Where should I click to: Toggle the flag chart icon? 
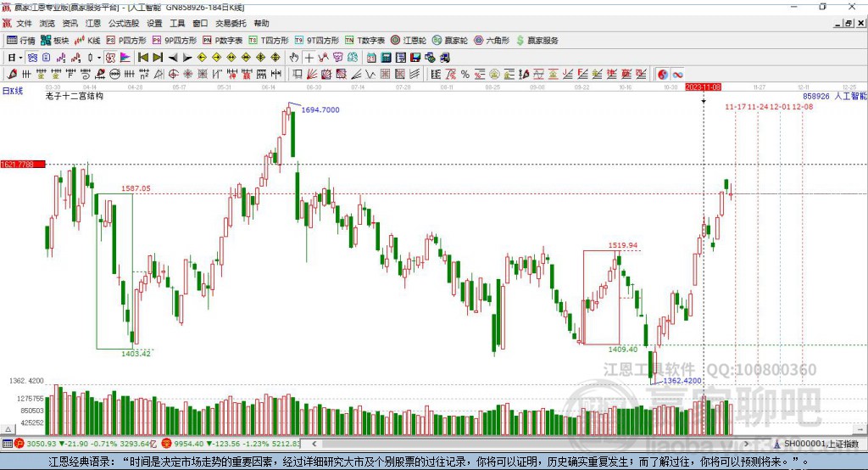point(125,58)
